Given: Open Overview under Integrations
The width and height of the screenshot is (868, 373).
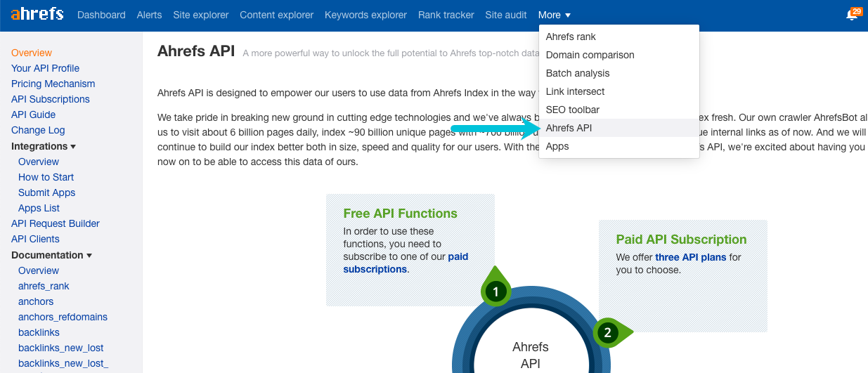Looking at the screenshot, I should click(x=39, y=162).
